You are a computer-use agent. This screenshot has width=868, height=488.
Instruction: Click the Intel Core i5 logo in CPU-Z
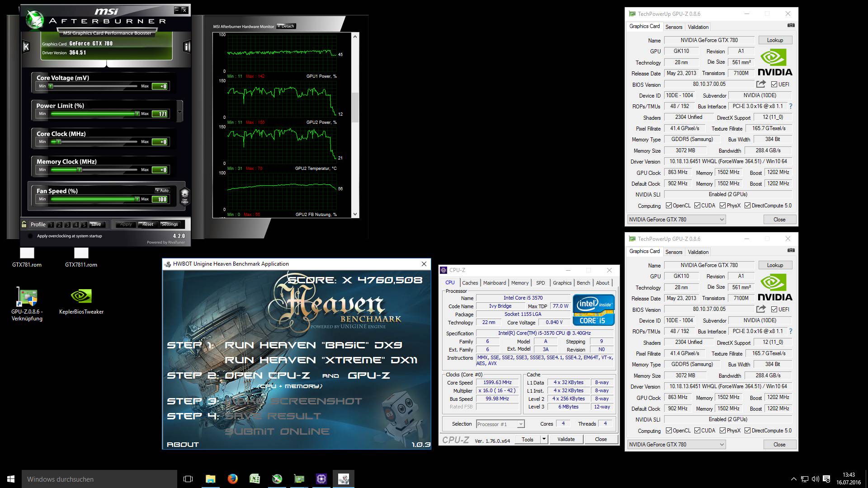pos(594,310)
